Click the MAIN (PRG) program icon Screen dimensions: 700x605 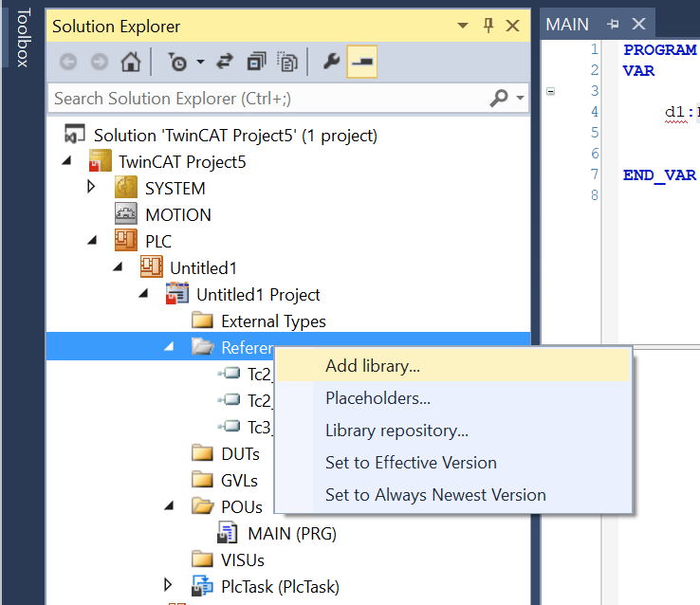coord(228,533)
